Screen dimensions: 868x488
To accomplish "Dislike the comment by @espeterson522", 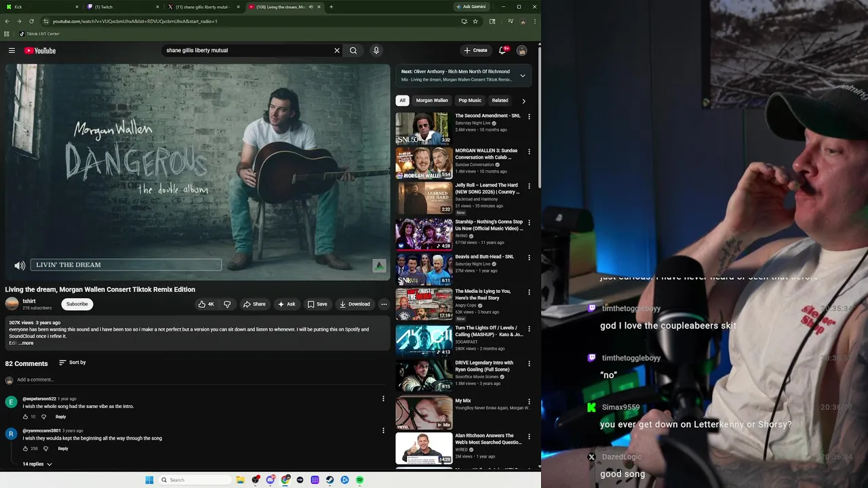I will [x=43, y=417].
